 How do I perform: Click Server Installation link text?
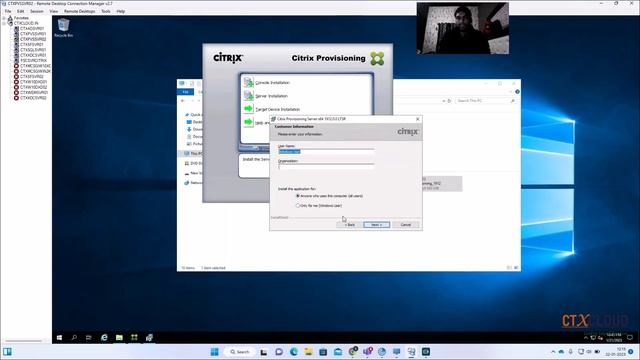271,96
